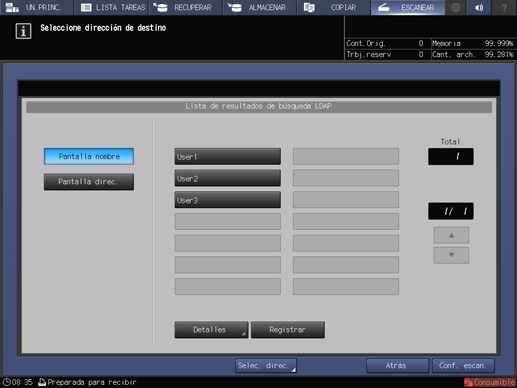Open help question mark icon
Screen dimensions: 517x388
504,7
